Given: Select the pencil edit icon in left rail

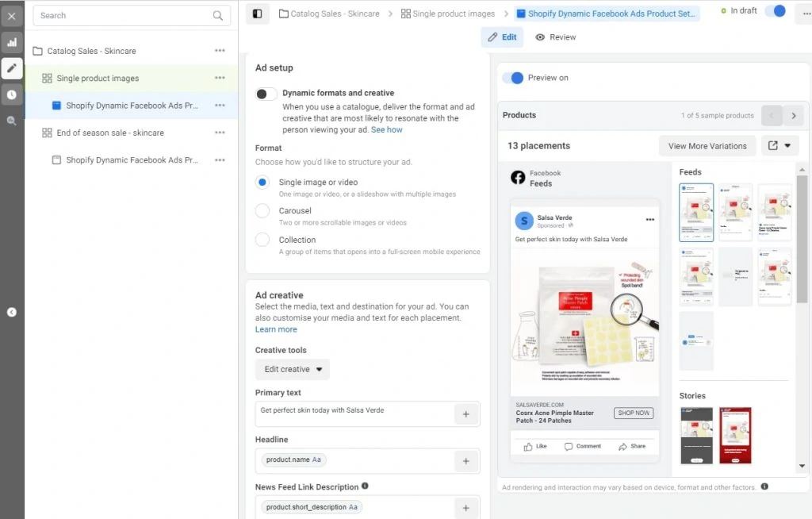Looking at the screenshot, I should point(11,68).
